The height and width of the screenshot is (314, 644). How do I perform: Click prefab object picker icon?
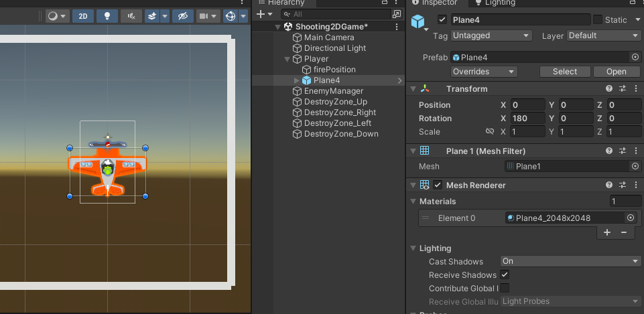click(x=635, y=57)
